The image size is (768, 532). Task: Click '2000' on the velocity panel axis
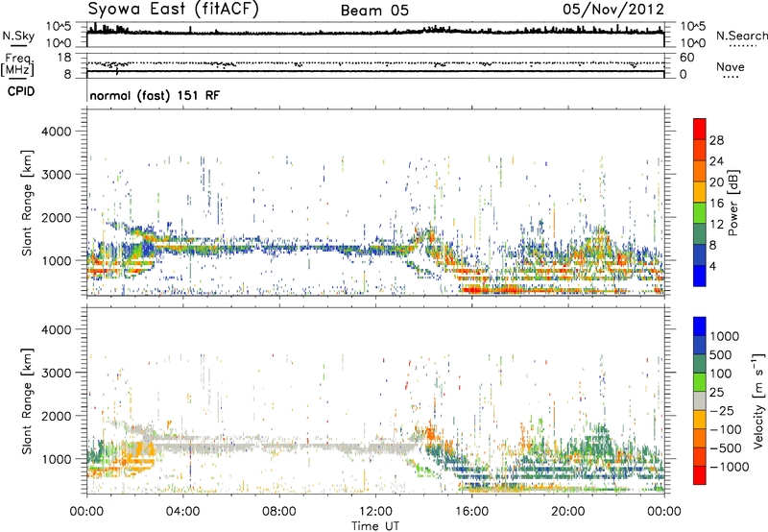[x=56, y=416]
